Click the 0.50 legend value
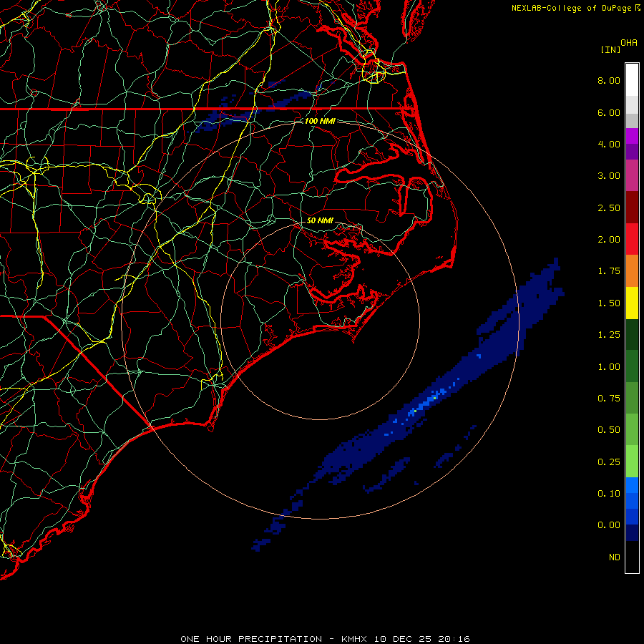The height and width of the screenshot is (644, 644). (x=609, y=430)
